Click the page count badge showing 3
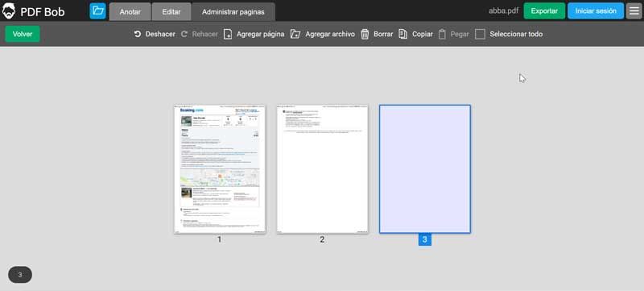This screenshot has height=291, width=644. [20, 275]
